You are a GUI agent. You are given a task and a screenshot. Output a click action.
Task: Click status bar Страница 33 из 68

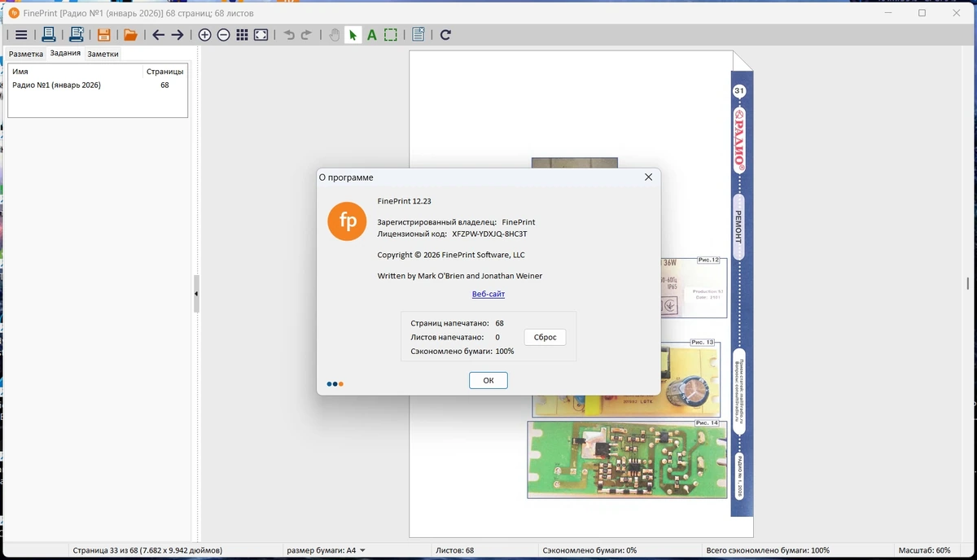click(x=147, y=550)
